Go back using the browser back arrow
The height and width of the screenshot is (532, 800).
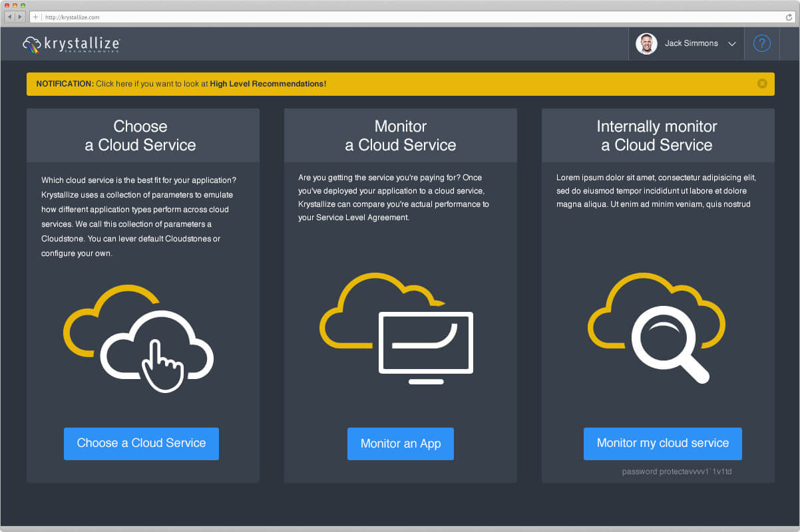coord(10,17)
